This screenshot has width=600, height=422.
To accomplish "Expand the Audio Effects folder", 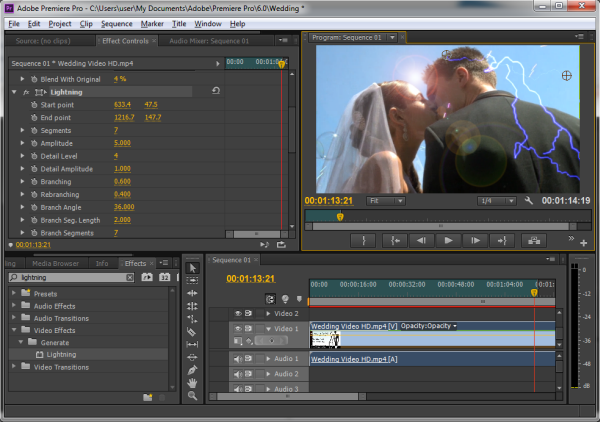I will pos(14,306).
